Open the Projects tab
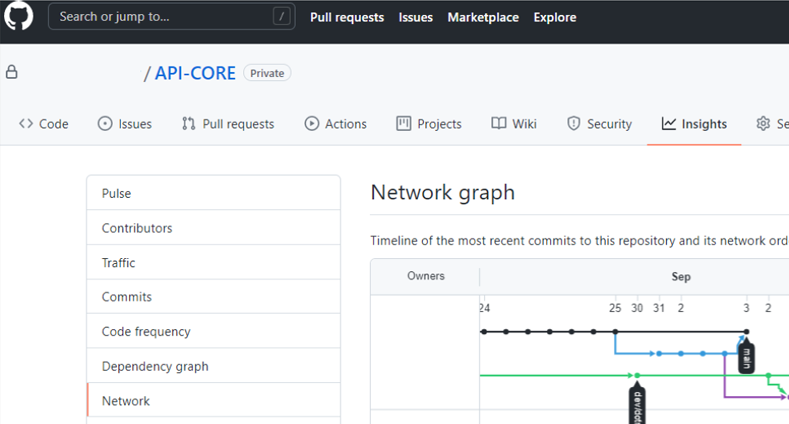789x424 pixels. pyautogui.click(x=429, y=124)
